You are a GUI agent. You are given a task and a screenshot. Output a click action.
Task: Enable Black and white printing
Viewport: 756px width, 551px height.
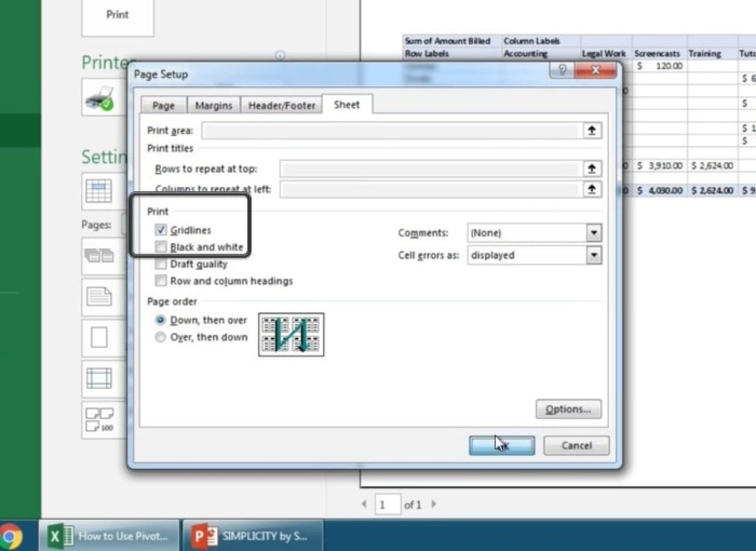[161, 247]
